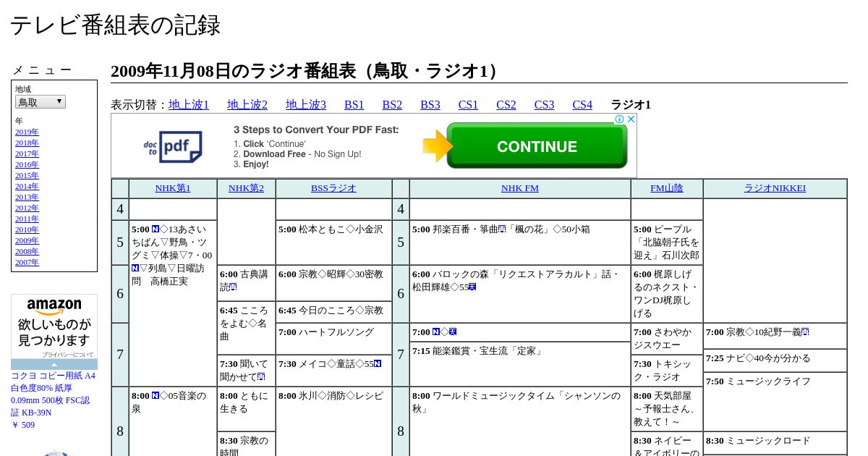Switch to the CS4 listing

pyautogui.click(x=582, y=105)
